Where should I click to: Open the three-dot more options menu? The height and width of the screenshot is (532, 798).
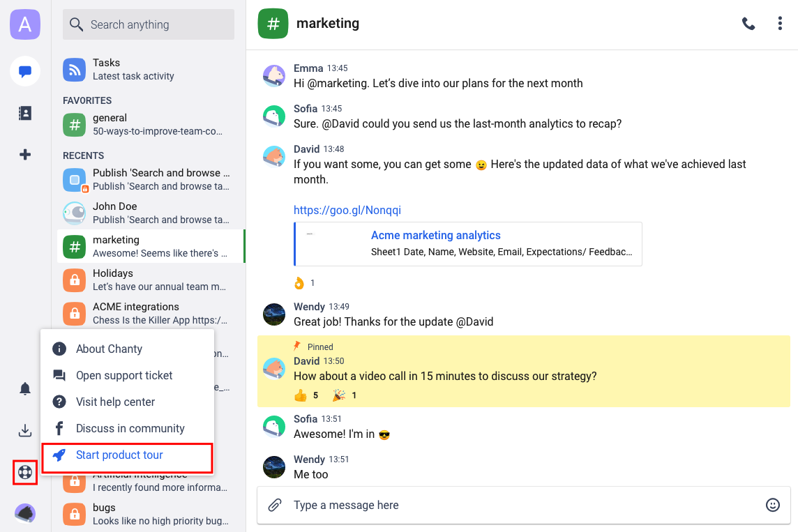780,24
